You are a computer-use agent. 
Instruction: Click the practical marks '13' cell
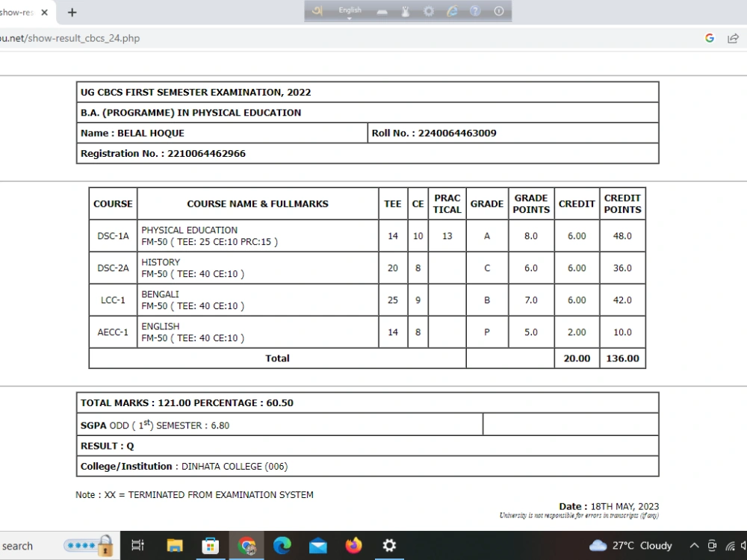[447, 236]
